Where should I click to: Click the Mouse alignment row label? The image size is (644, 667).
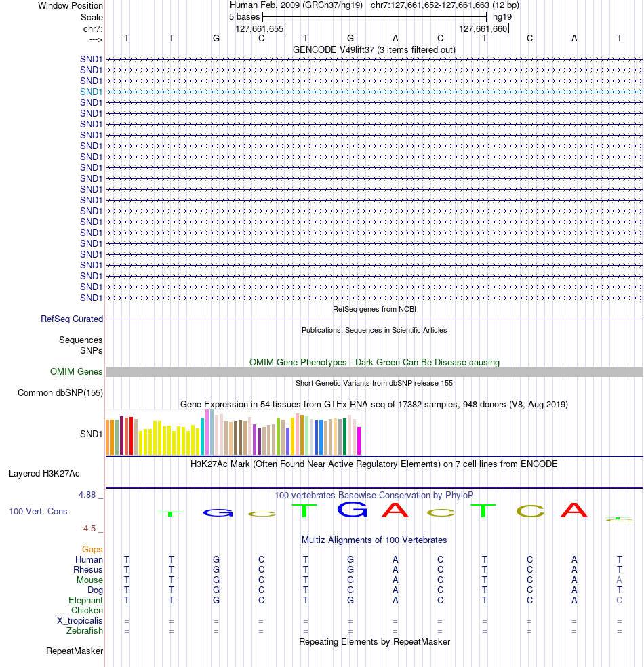pos(89,580)
